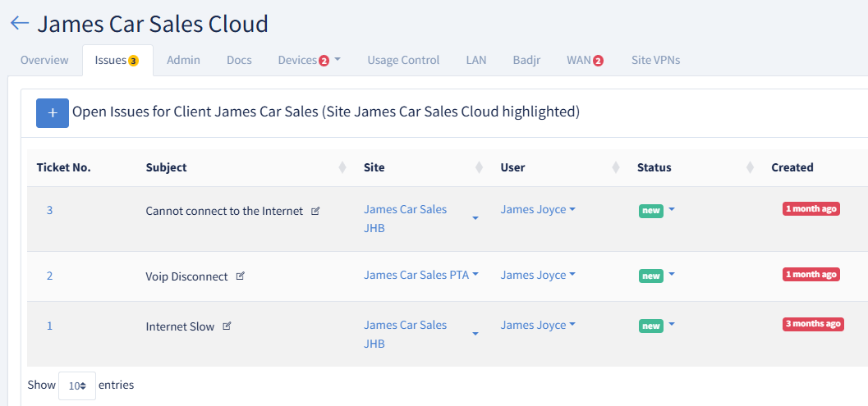Image resolution: width=868 pixels, height=406 pixels.
Task: Open the Badjr tab
Action: point(526,61)
